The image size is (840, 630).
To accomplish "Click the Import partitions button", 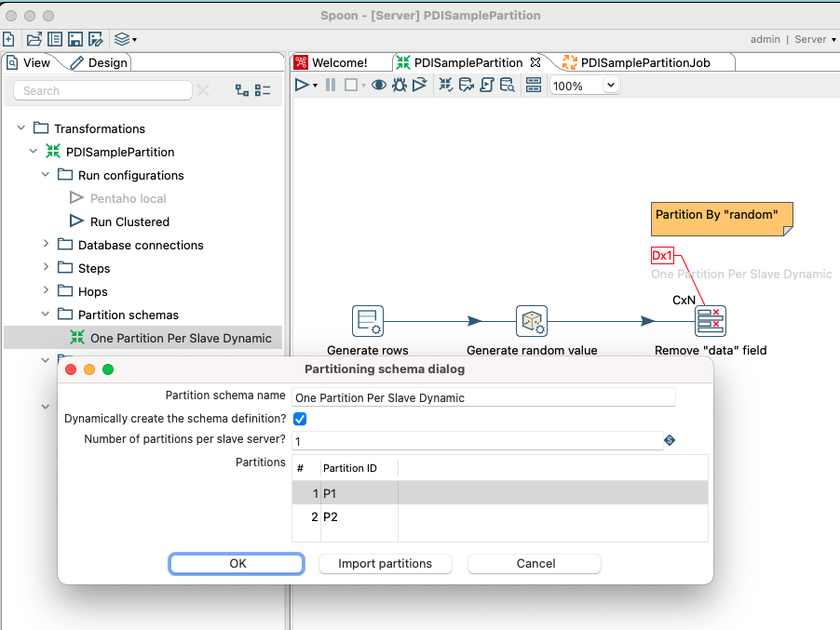I will pyautogui.click(x=385, y=563).
